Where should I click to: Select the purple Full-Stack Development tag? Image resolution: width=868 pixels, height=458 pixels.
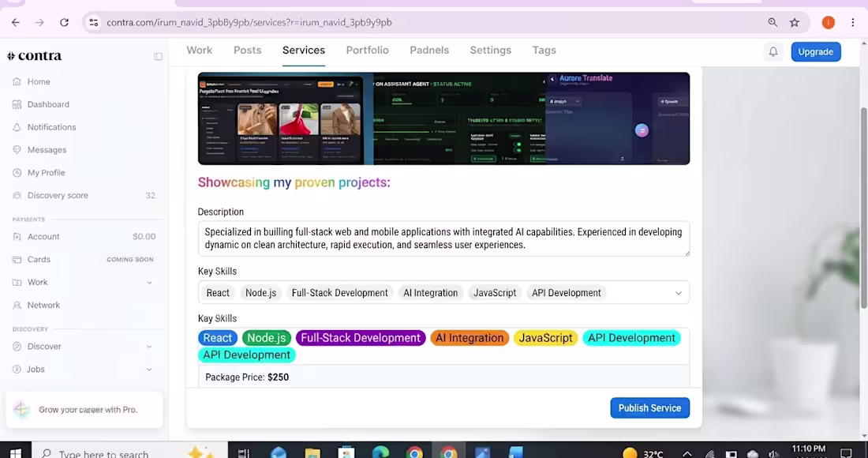pyautogui.click(x=361, y=338)
